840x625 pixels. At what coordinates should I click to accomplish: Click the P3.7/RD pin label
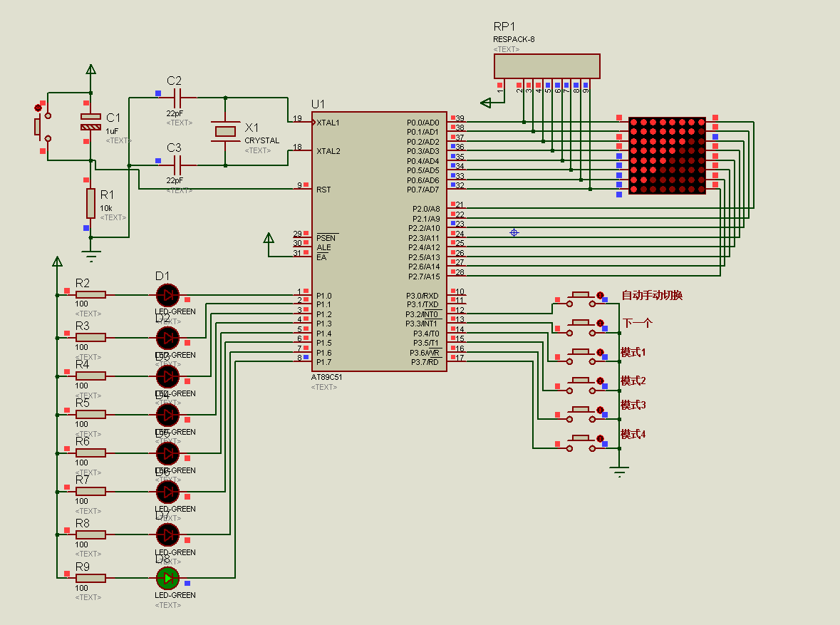coord(425,362)
